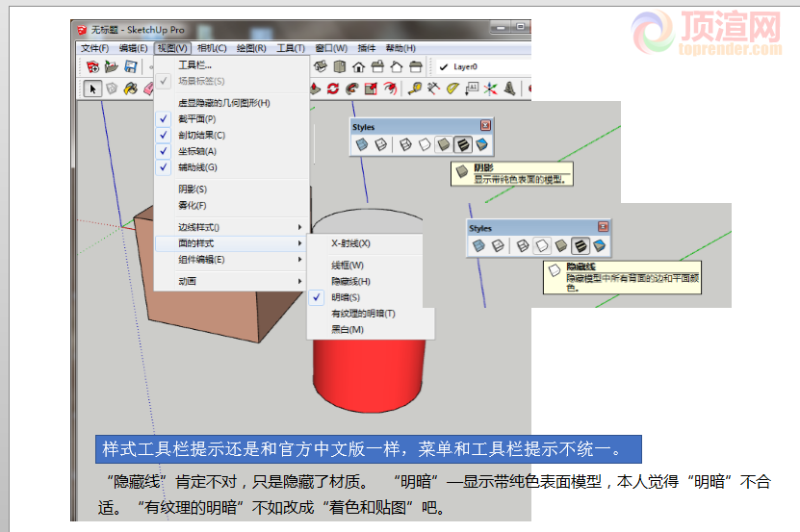800x532 pixels.
Task: Open the 工具(T) menu
Action: pos(291,48)
